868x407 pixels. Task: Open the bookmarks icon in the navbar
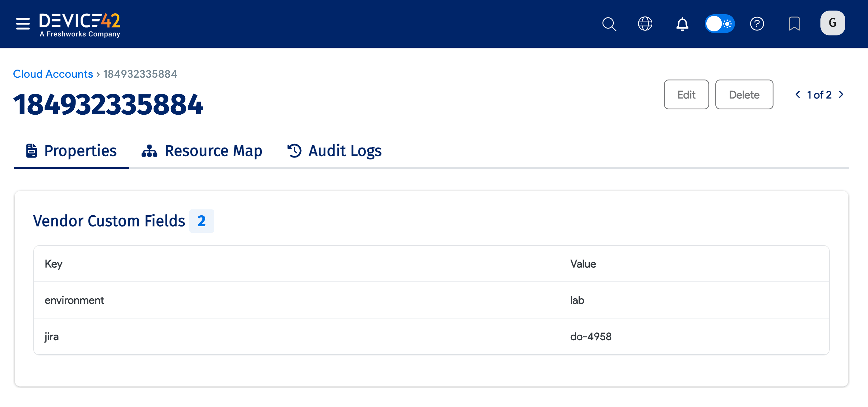(x=794, y=24)
